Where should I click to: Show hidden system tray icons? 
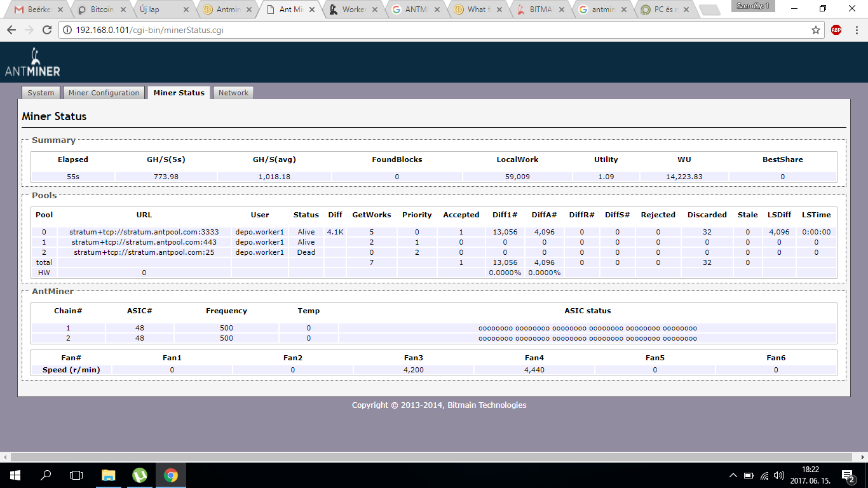coord(733,475)
